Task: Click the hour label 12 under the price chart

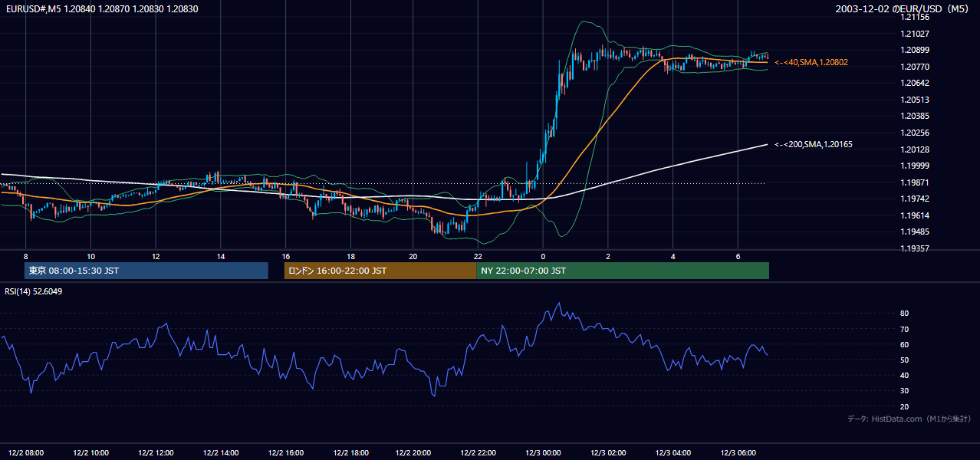Action: (156, 256)
